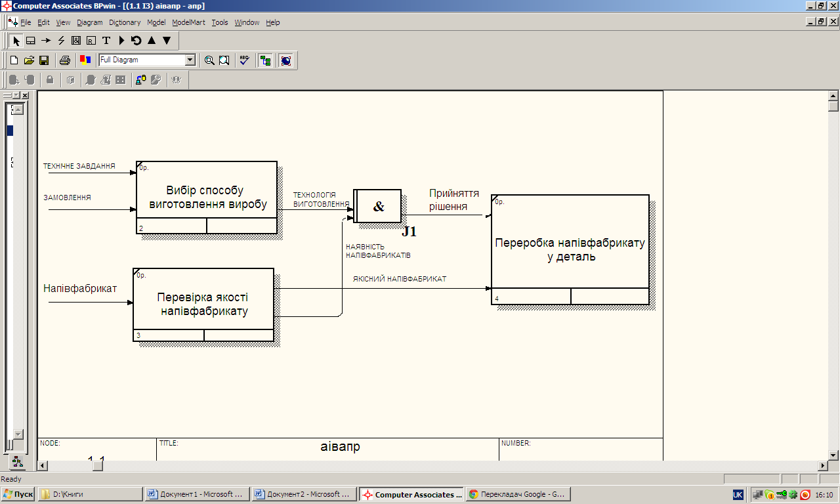Open the ModelMart menu
This screenshot has width=840, height=504.
click(x=188, y=22)
